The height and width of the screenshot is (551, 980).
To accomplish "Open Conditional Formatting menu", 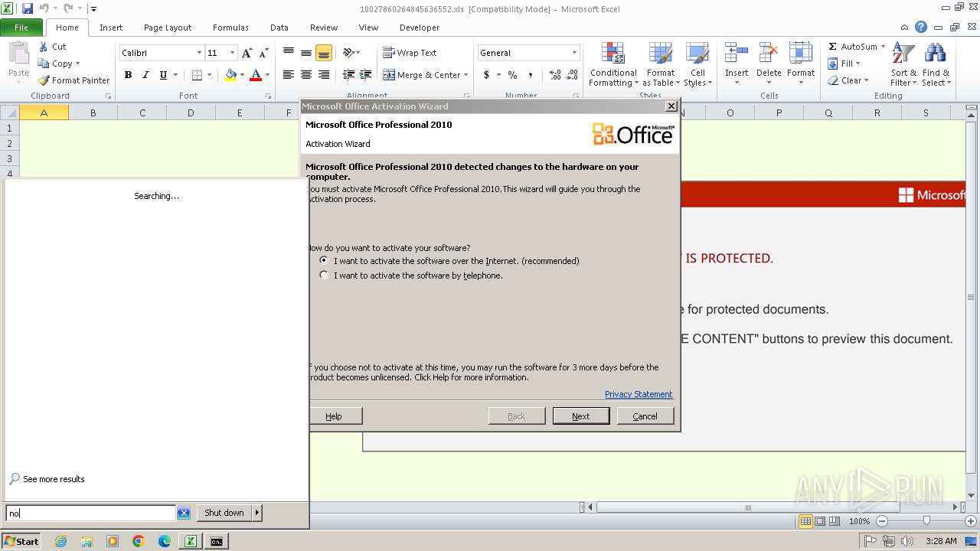I will [613, 65].
